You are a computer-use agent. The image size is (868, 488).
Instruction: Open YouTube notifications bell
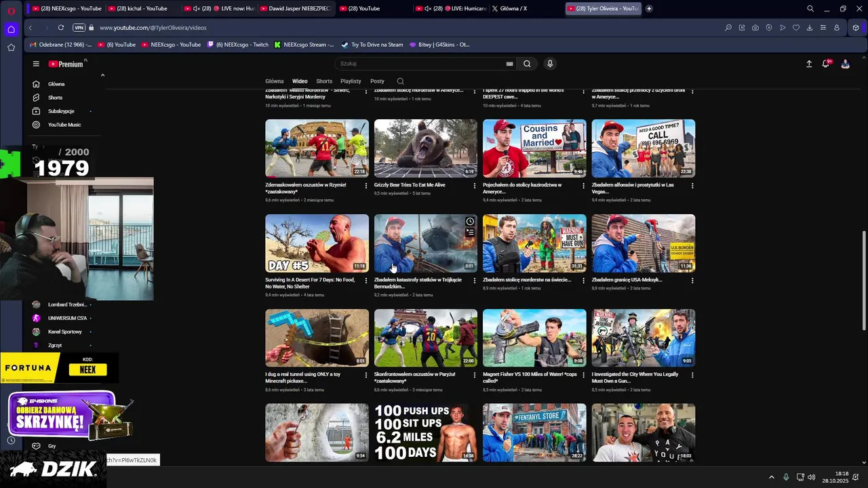click(x=826, y=64)
